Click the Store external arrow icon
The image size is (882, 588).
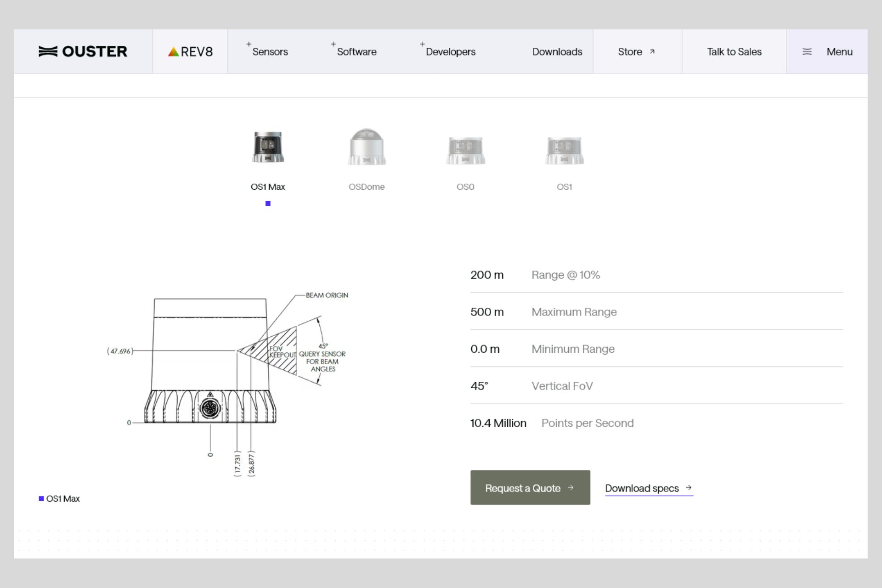point(652,51)
